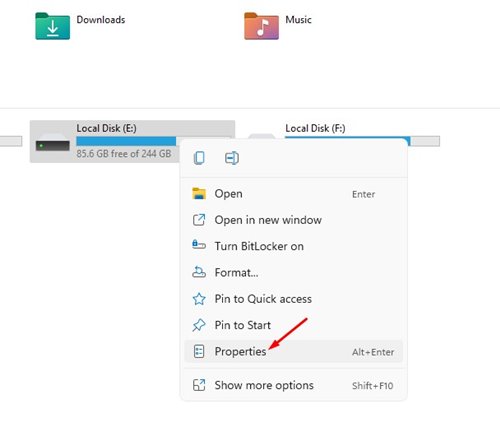Viewport: 500px width, 431px height.
Task: Click the Rename icon in context menu
Action: (232, 158)
